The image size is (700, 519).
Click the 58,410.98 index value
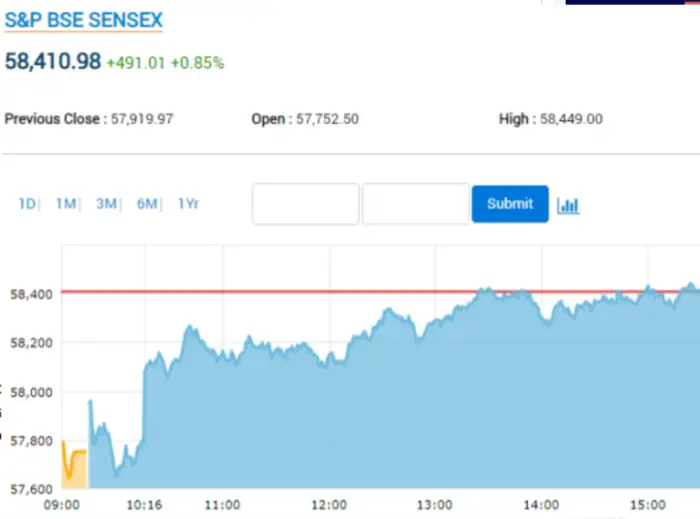tap(53, 62)
